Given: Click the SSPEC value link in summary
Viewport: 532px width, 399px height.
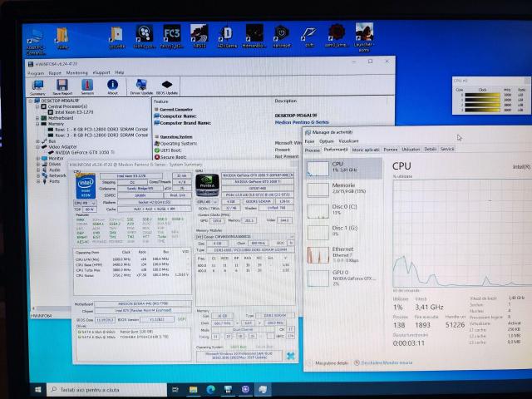Looking at the screenshot, I should click(x=140, y=195).
